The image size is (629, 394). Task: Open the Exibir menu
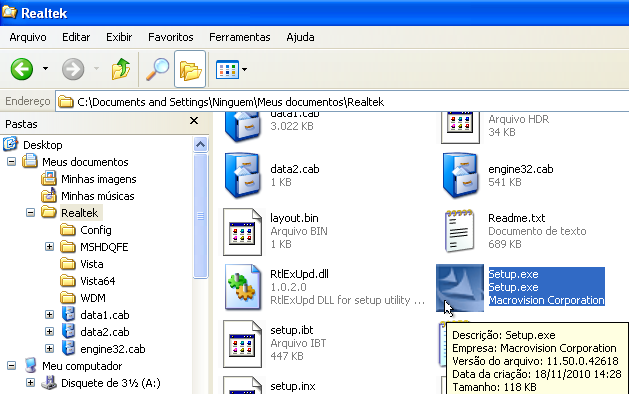point(119,37)
